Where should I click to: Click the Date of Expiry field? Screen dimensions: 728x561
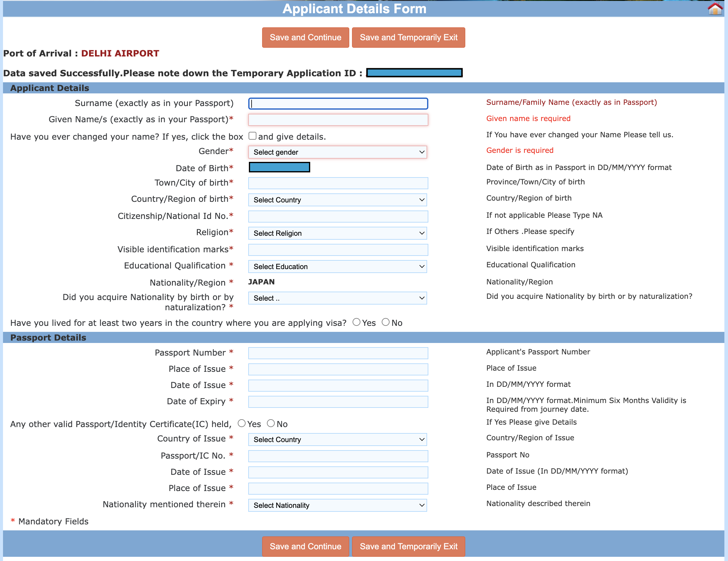(x=338, y=402)
